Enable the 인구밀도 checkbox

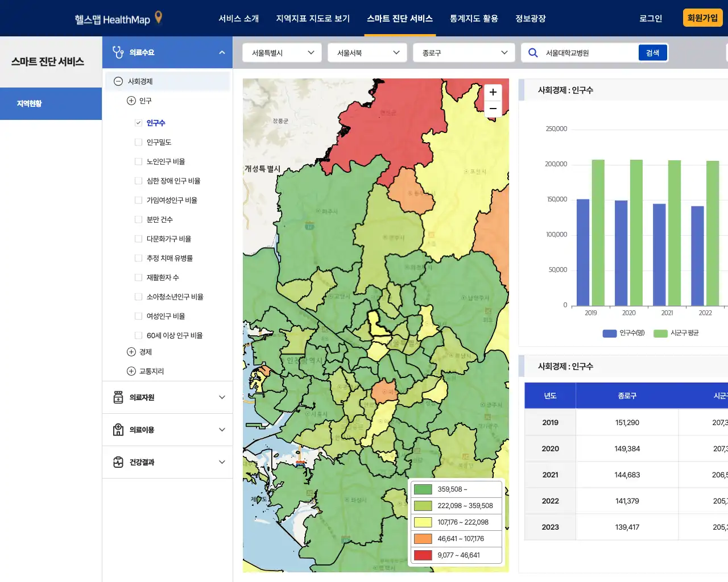tap(138, 142)
